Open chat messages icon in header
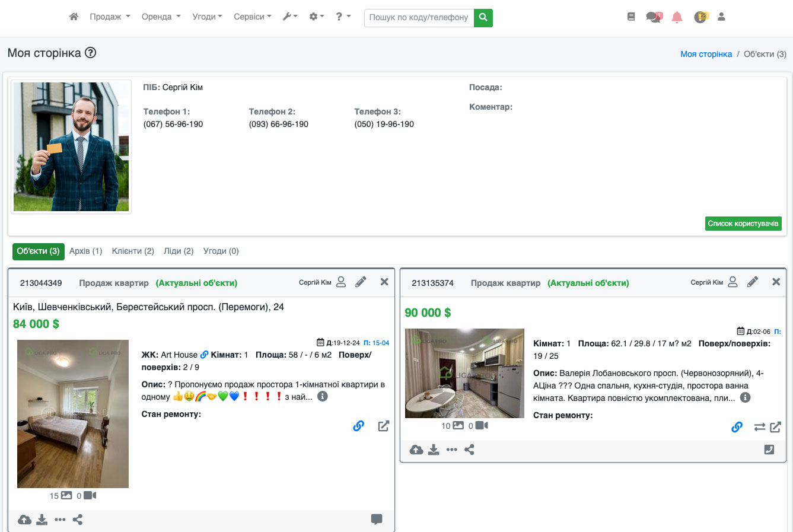The image size is (793, 532). pos(654,17)
